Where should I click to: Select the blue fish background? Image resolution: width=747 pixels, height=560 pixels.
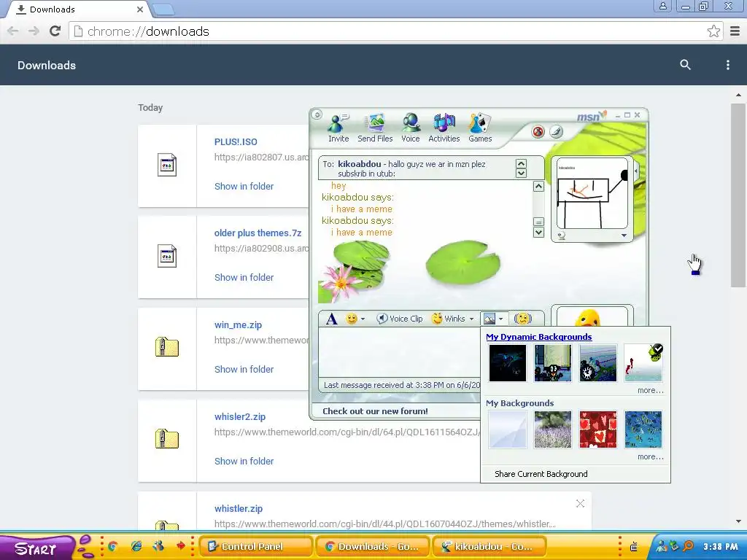[643, 429]
